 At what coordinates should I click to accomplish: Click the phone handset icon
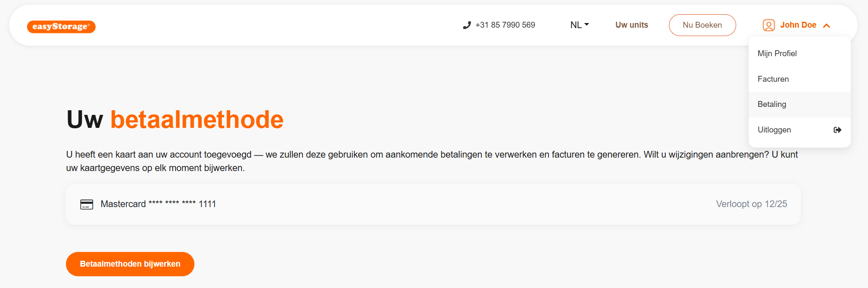pos(467,25)
